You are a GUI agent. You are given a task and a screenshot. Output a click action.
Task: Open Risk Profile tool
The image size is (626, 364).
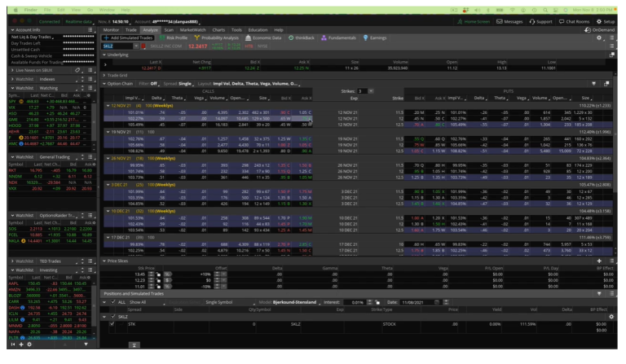[178, 37]
